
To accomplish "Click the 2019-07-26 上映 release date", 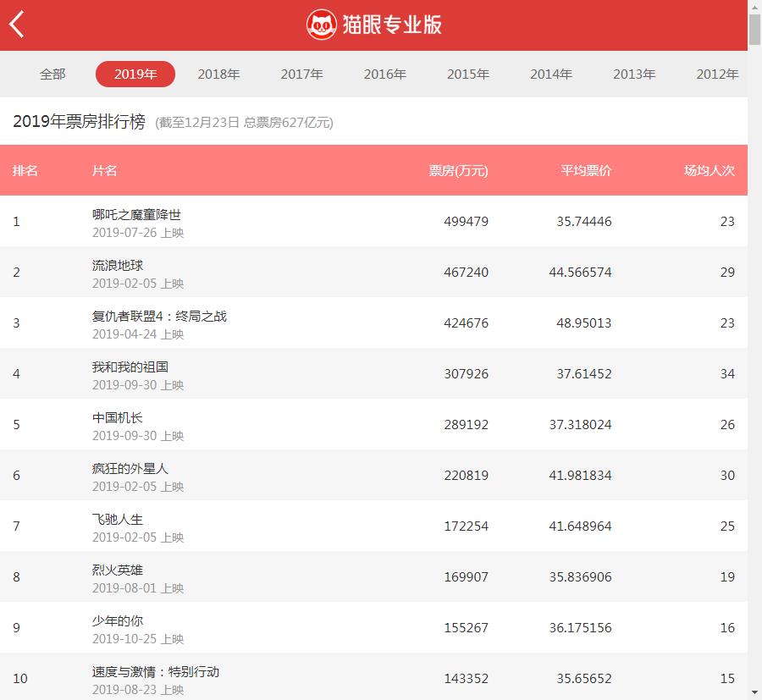I will pos(138,233).
